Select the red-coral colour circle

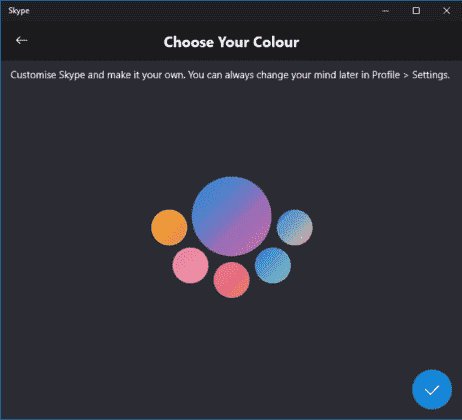point(232,280)
